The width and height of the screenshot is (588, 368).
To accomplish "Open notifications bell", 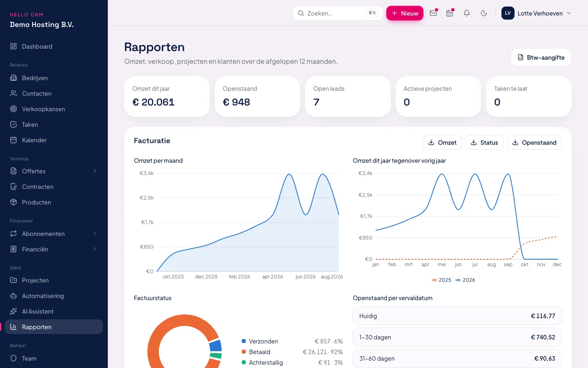I will [x=467, y=13].
